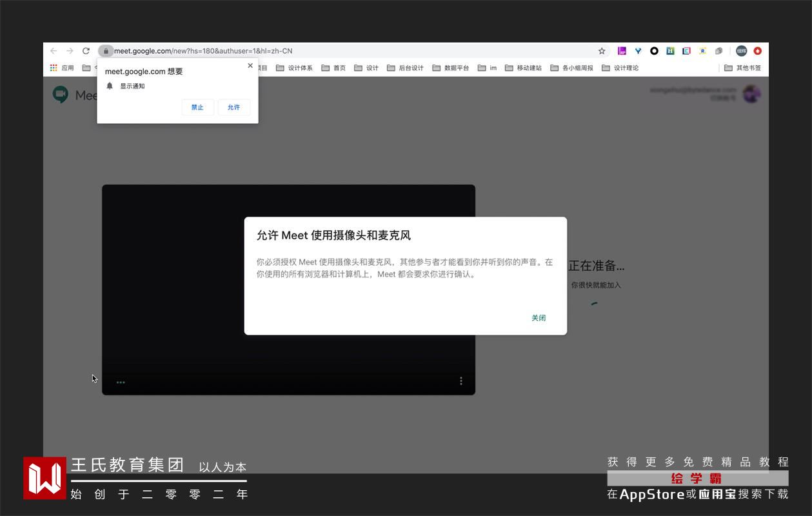812x516 pixels.
Task: Open the Chrome profile avatar
Action: click(742, 51)
